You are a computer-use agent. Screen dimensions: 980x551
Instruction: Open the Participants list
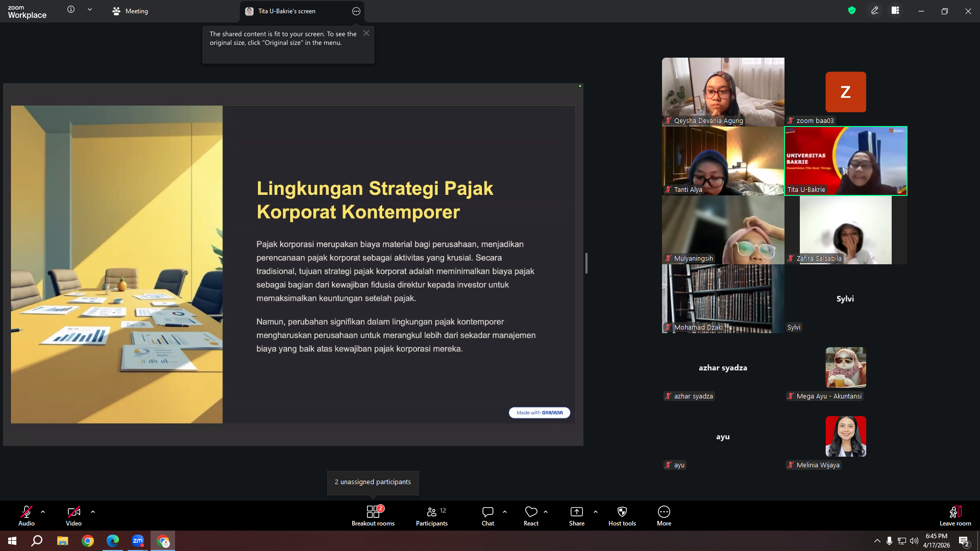(x=432, y=515)
